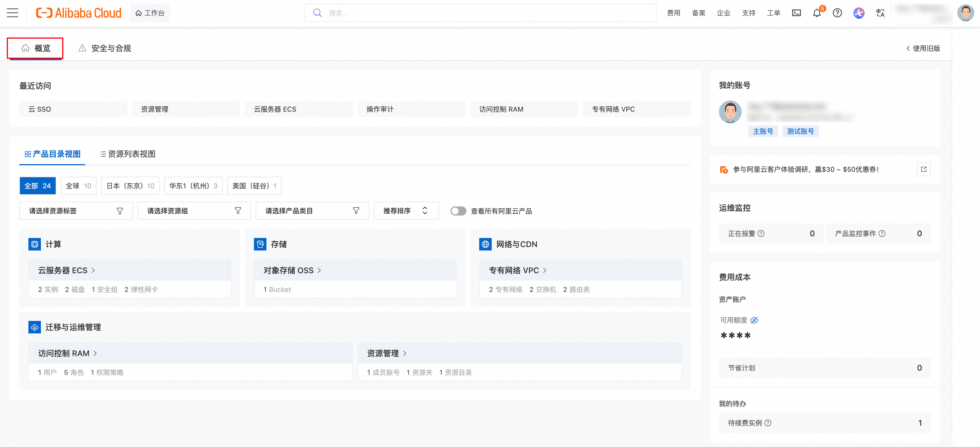Image resolution: width=980 pixels, height=447 pixels.
Task: Open the Cloud Shell terminal icon
Action: point(796,13)
